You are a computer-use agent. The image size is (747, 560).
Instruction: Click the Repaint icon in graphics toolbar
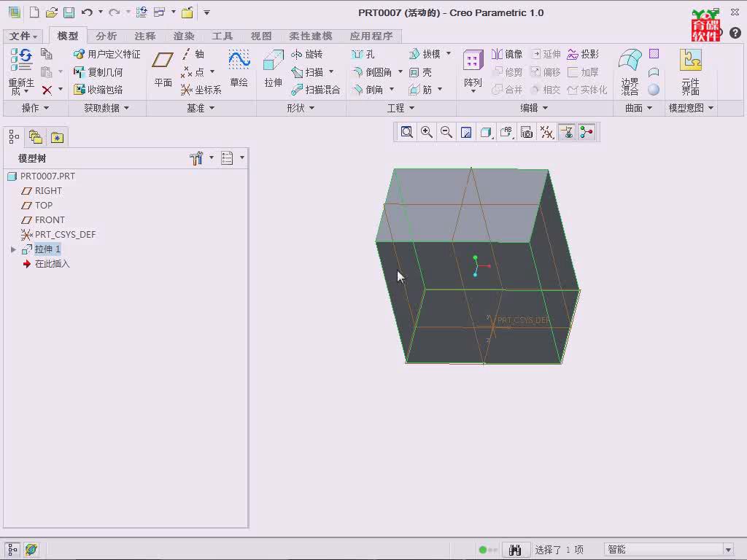click(466, 132)
